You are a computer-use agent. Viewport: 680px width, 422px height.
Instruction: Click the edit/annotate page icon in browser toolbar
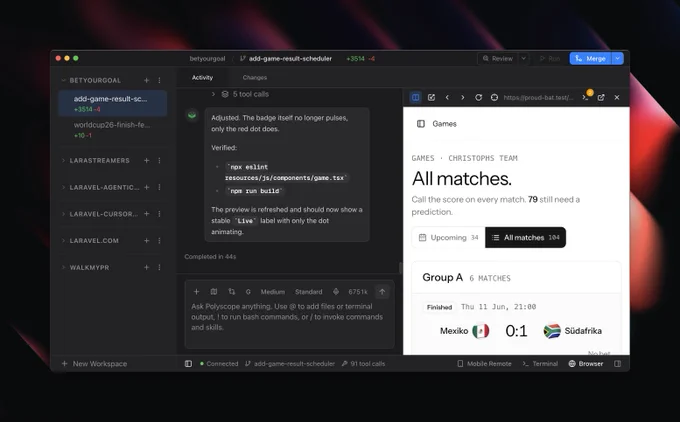pos(431,98)
